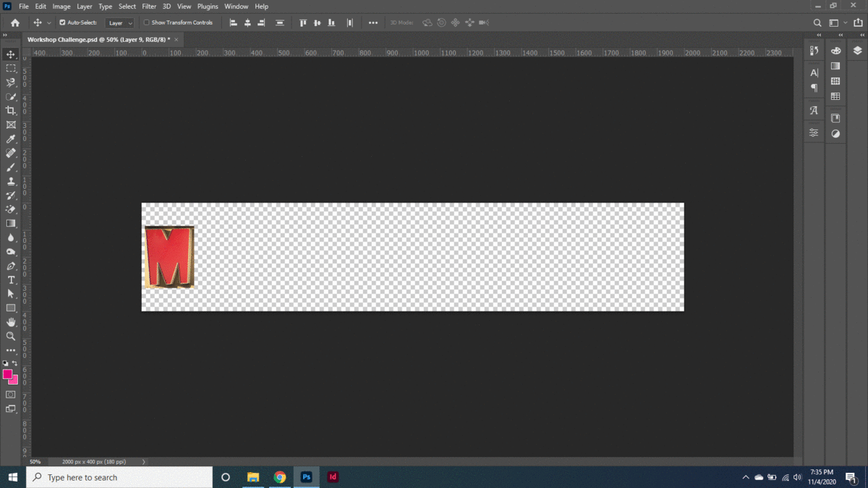This screenshot has height=488, width=868.
Task: Close the Workshop Challenge.psd tab
Action: 176,40
